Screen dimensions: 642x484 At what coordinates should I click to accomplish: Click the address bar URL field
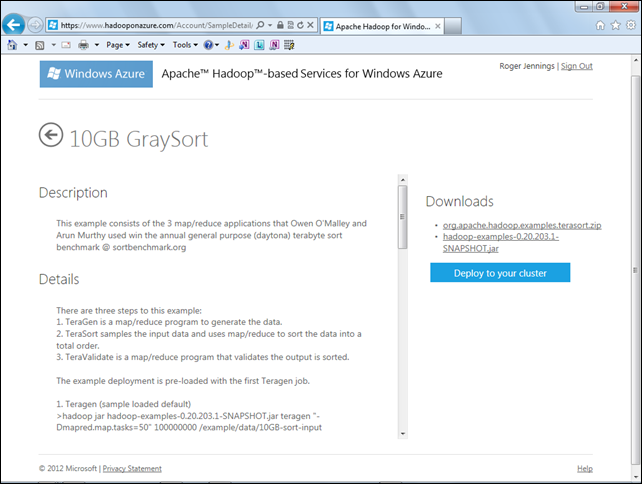coord(157,25)
